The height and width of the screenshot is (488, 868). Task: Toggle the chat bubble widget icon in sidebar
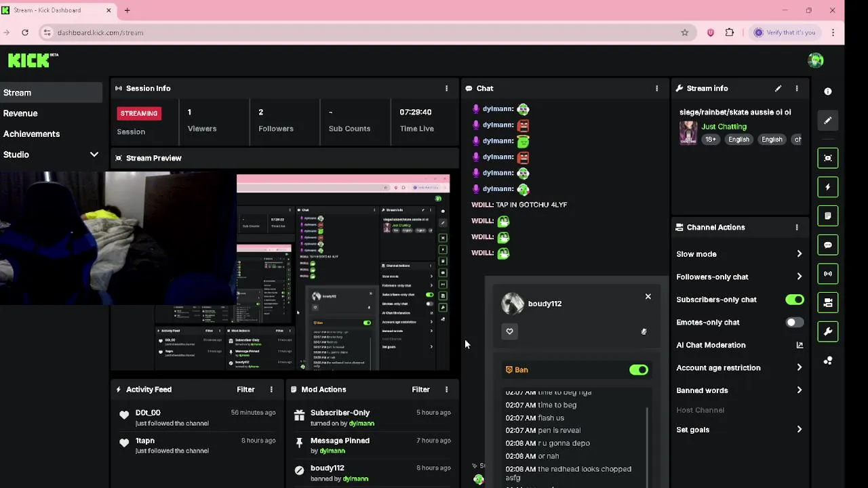(827, 245)
